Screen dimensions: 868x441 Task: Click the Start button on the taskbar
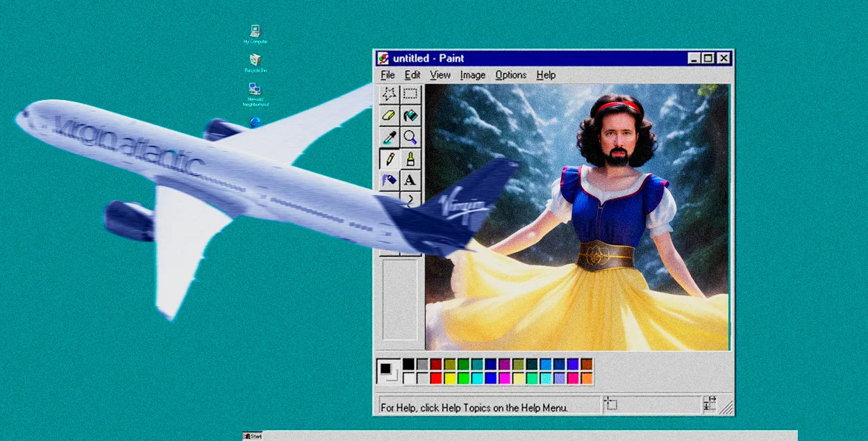[x=253, y=436]
